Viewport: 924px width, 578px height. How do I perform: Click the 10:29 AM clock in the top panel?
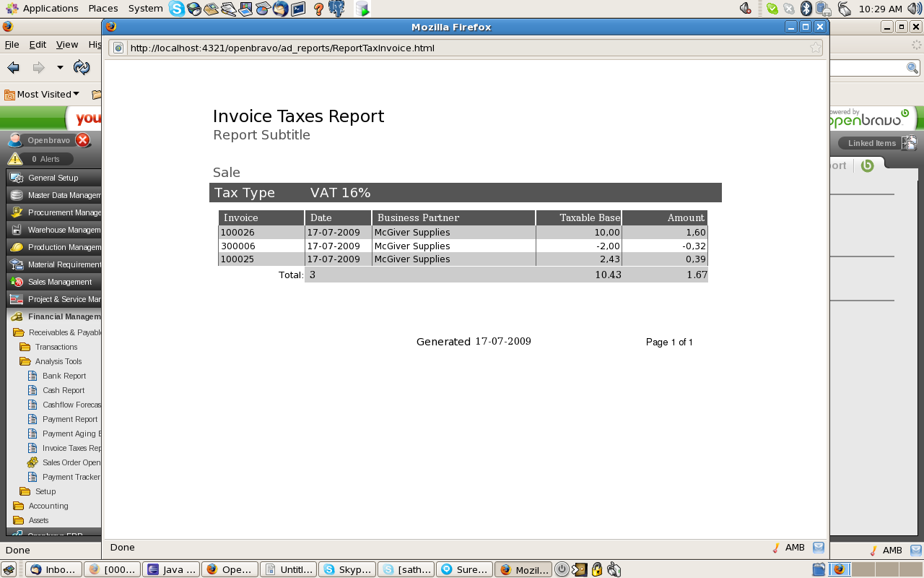[x=881, y=9]
